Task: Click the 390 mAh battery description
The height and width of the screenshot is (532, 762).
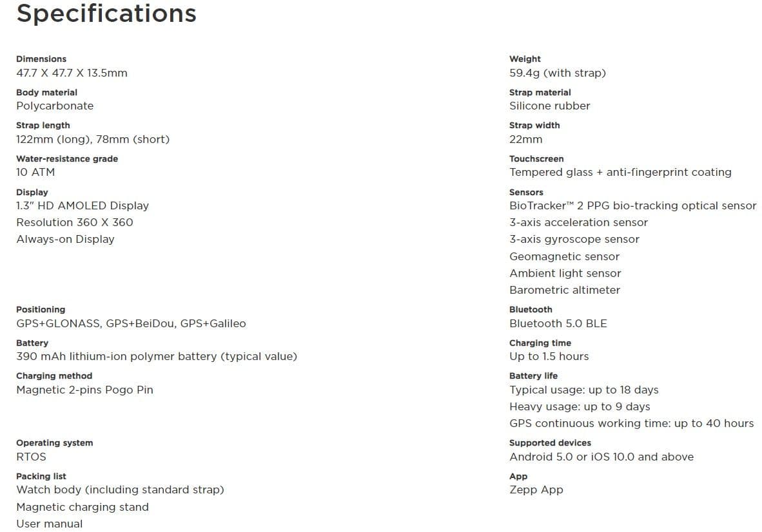Action: tap(157, 356)
